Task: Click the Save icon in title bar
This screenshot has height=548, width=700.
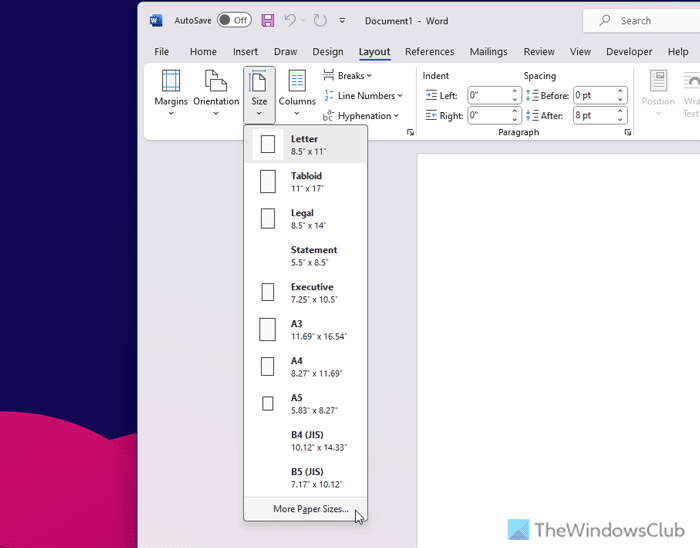Action: point(267,20)
